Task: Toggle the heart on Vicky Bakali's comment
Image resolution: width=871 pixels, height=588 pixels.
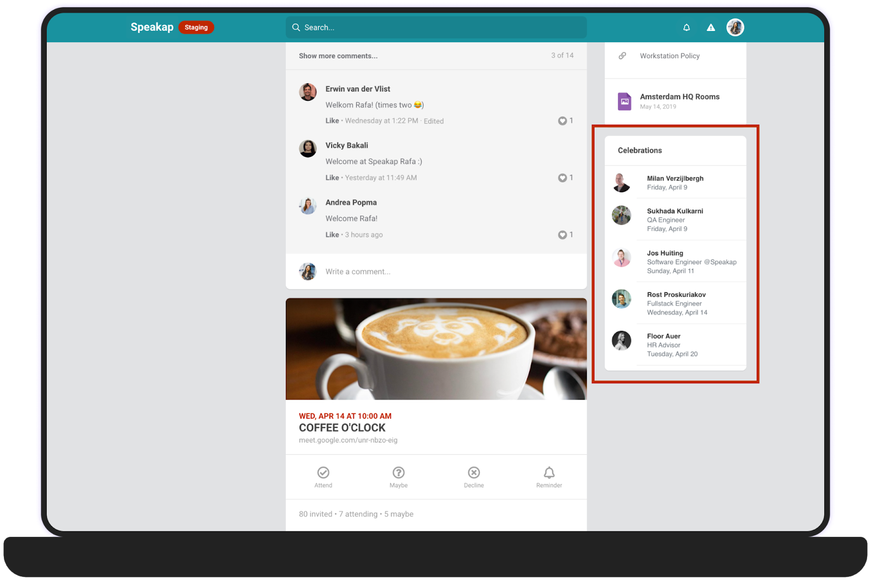Action: (563, 177)
